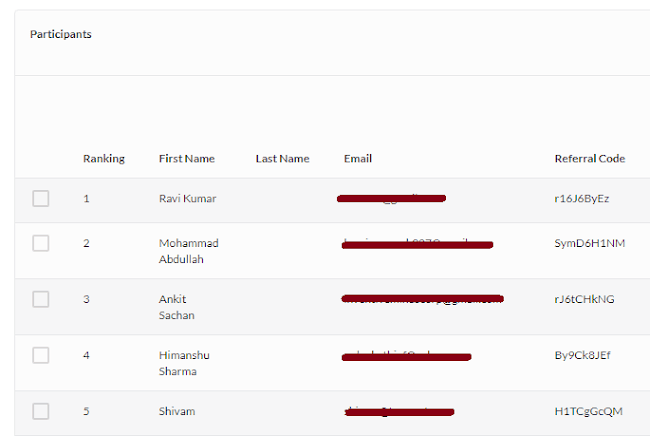The width and height of the screenshot is (650, 436).
Task: Tick the checkbox beside Ankit Sachan
Action: tap(41, 299)
